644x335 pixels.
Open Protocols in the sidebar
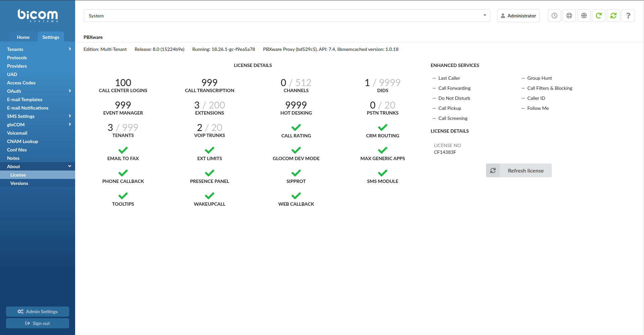coord(38,58)
